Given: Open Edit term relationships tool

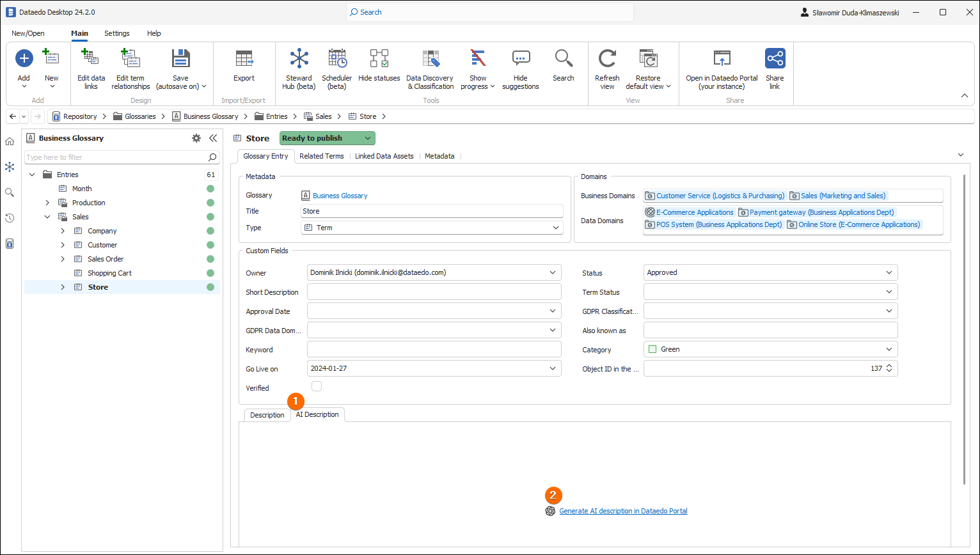Looking at the screenshot, I should tap(130, 69).
